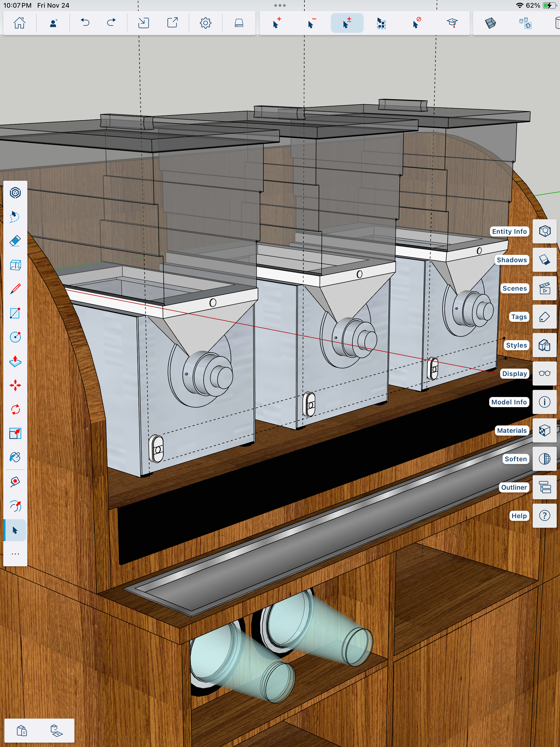Open the Tape Measure tool
This screenshot has width=560, height=747.
pyautogui.click(x=15, y=482)
